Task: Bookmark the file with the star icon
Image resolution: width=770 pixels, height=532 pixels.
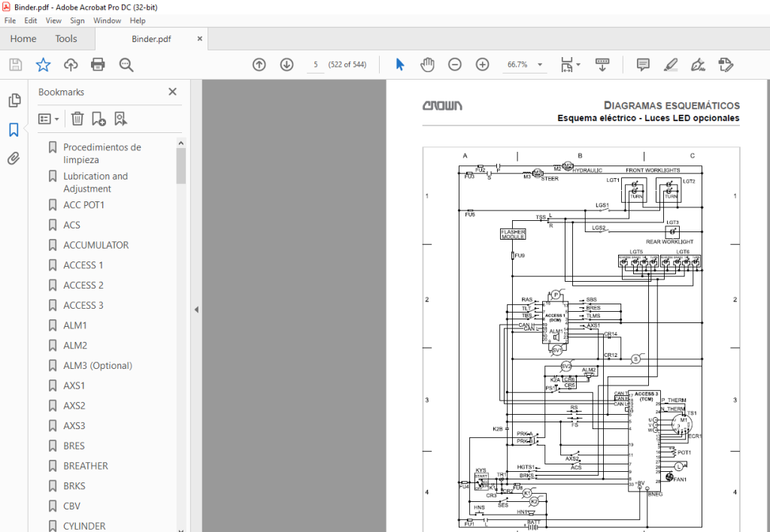Action: [x=43, y=65]
